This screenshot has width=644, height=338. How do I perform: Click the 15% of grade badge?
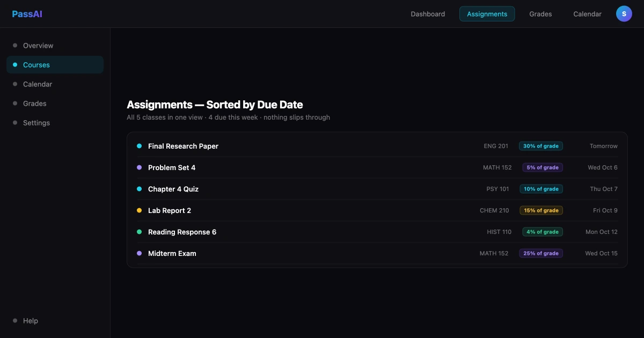(541, 210)
